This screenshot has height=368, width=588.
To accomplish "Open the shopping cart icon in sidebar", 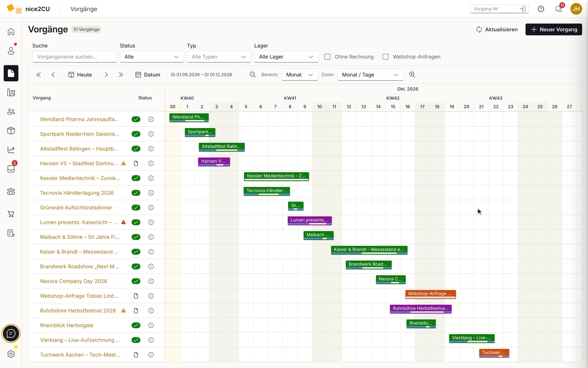I will [x=11, y=214].
